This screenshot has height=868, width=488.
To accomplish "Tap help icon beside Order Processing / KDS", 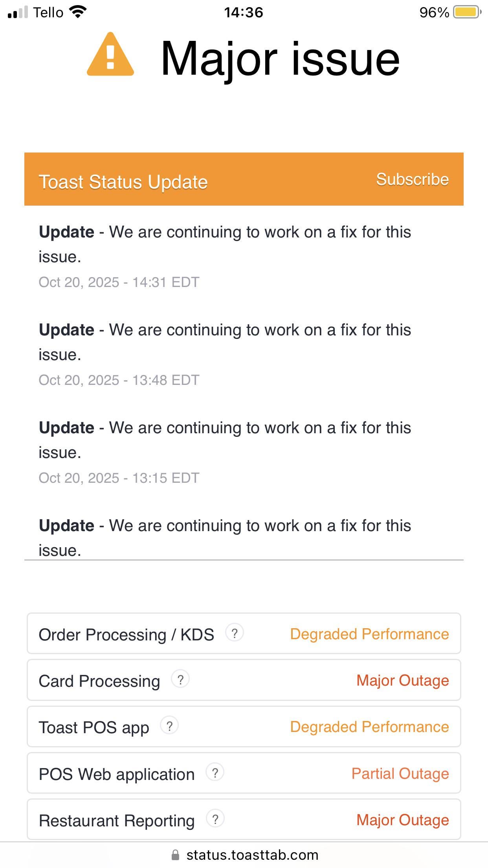I will click(x=235, y=633).
